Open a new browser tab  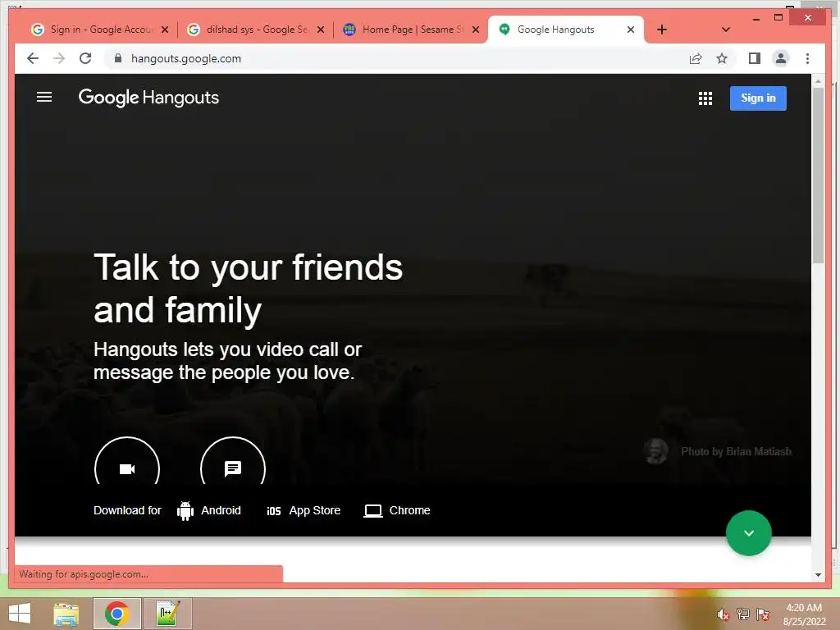pyautogui.click(x=662, y=30)
